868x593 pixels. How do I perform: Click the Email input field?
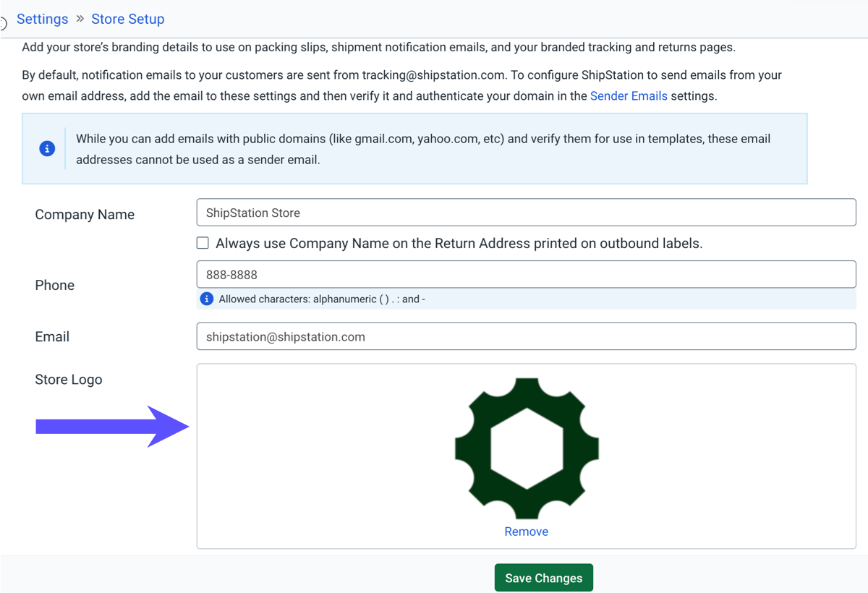[526, 336]
